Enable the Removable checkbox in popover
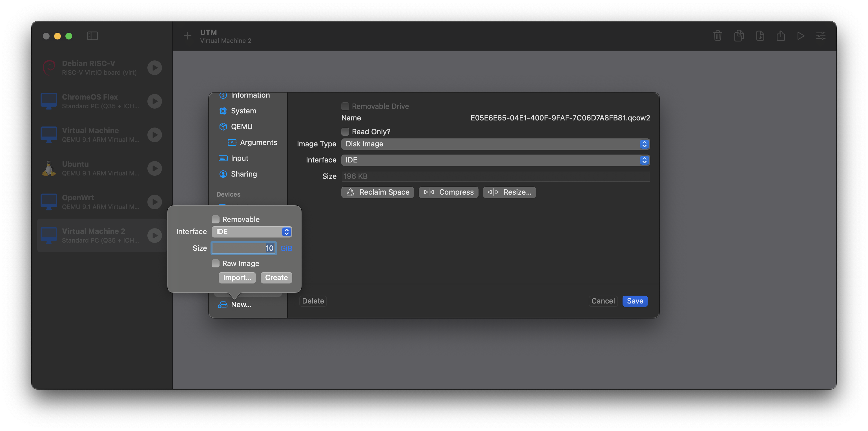The image size is (868, 431). pyautogui.click(x=216, y=219)
